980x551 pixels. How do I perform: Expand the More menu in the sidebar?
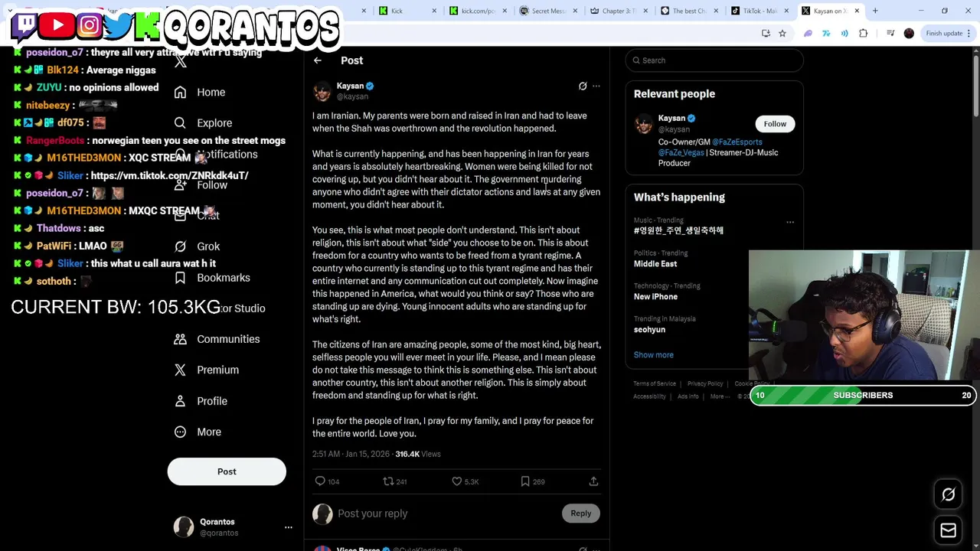click(x=198, y=432)
